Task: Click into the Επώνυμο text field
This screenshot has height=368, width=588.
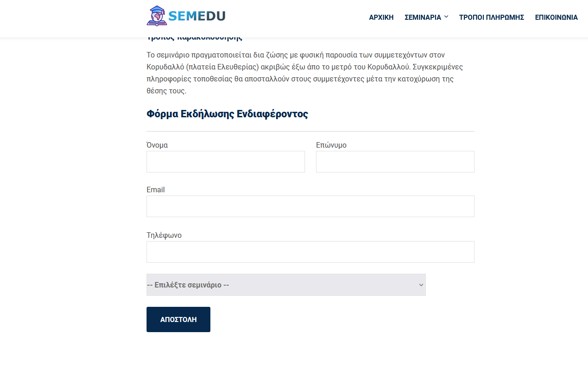Action: (395, 162)
